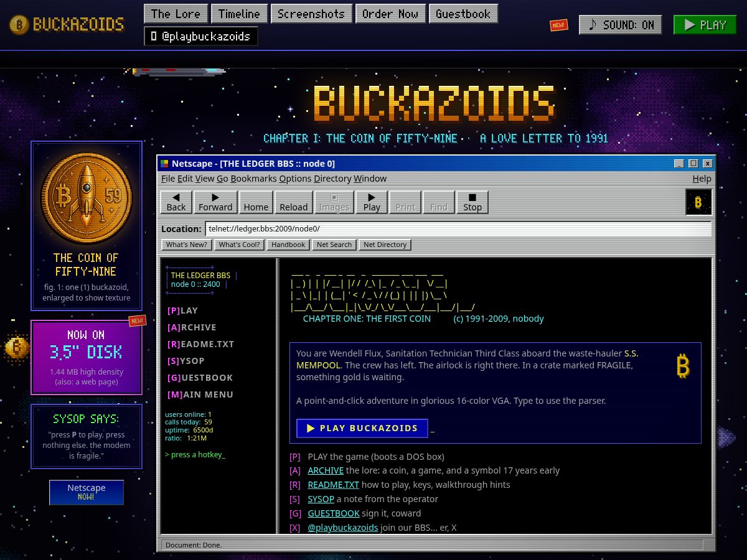Click the green PLAY button in header
Image resolution: width=747 pixels, height=560 pixels.
click(705, 25)
